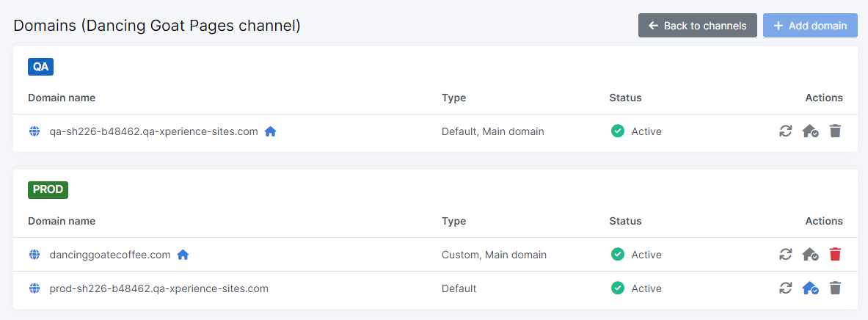The width and height of the screenshot is (868, 320).
Task: Click the blue home icon after dancinggoatecoffee.com
Action: pyautogui.click(x=183, y=255)
